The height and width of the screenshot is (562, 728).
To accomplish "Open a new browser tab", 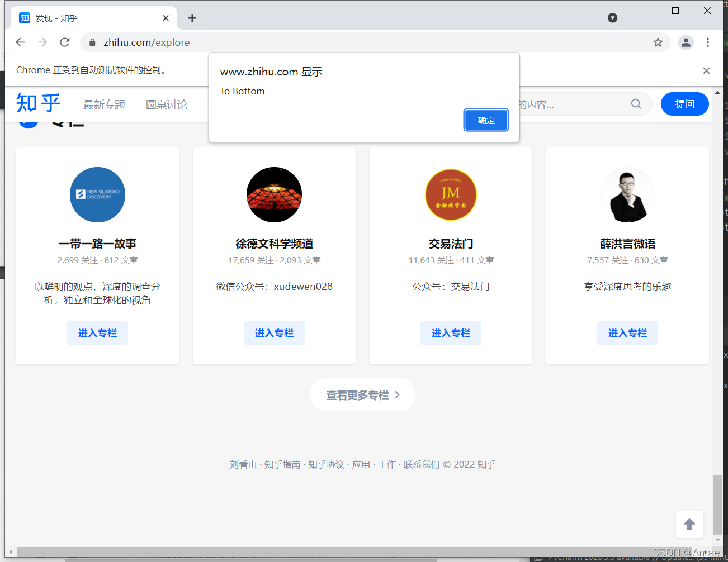I will coord(192,18).
